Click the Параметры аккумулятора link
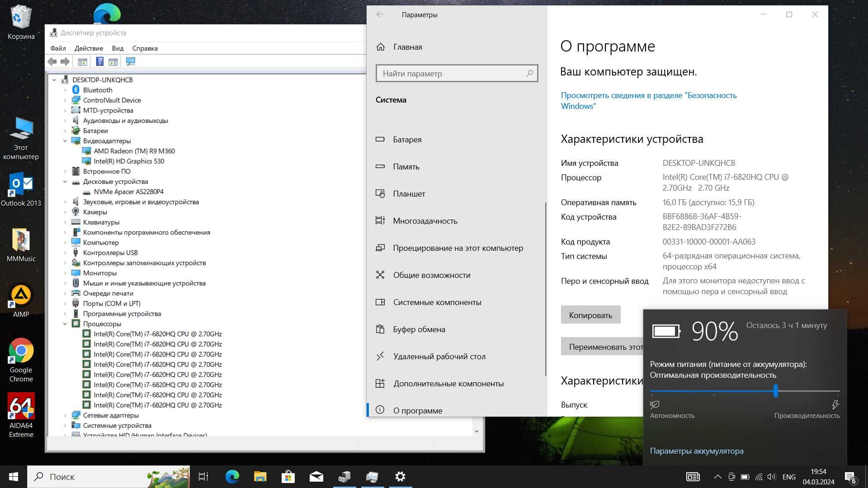 697,450
